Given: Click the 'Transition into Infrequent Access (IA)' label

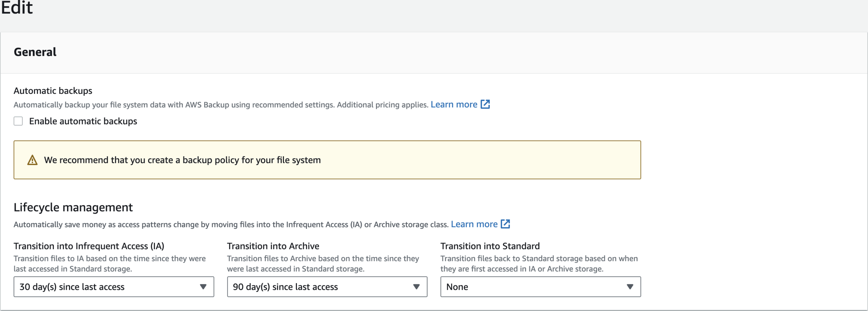Looking at the screenshot, I should tap(89, 246).
